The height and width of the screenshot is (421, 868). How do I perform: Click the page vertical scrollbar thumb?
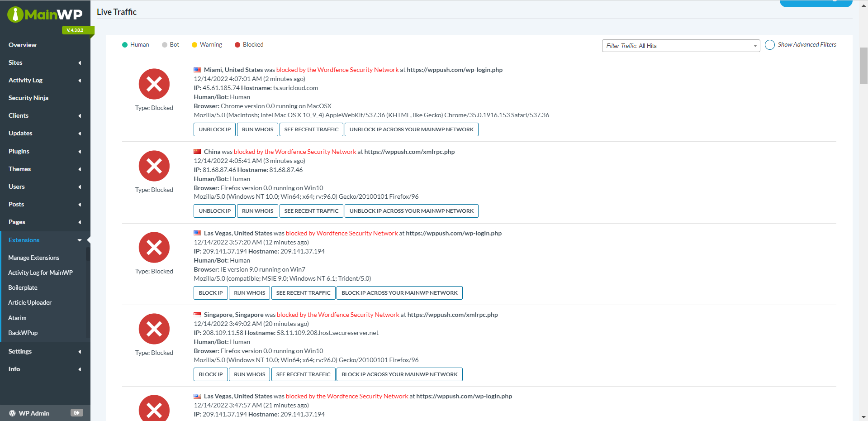click(863, 66)
